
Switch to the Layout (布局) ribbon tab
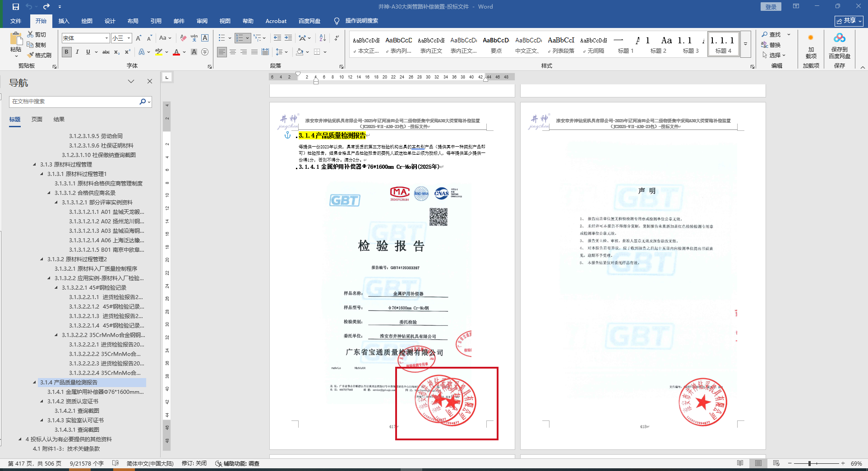[133, 21]
